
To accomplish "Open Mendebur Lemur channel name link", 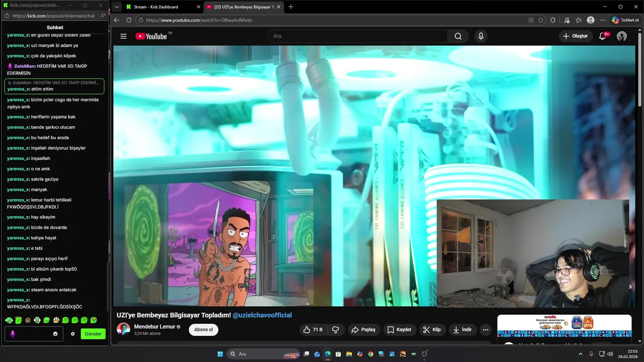I will (154, 327).
